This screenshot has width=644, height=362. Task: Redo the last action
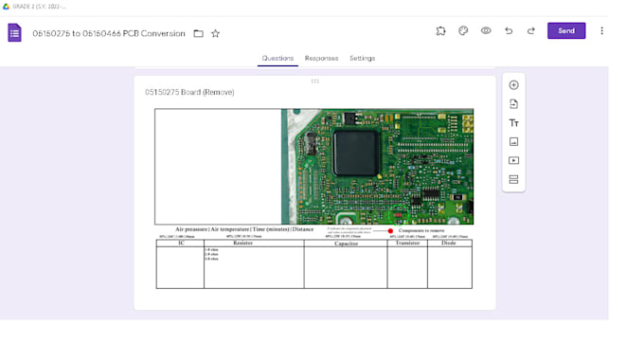(x=531, y=31)
